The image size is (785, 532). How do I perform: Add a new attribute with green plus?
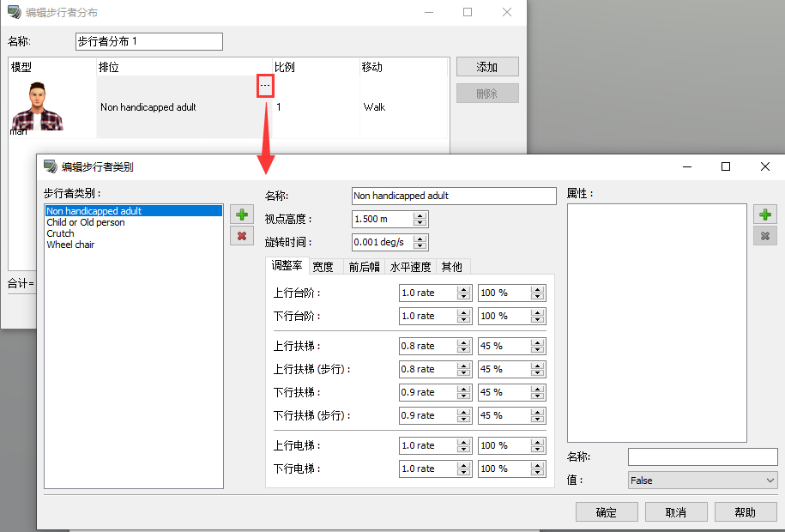[x=765, y=215]
